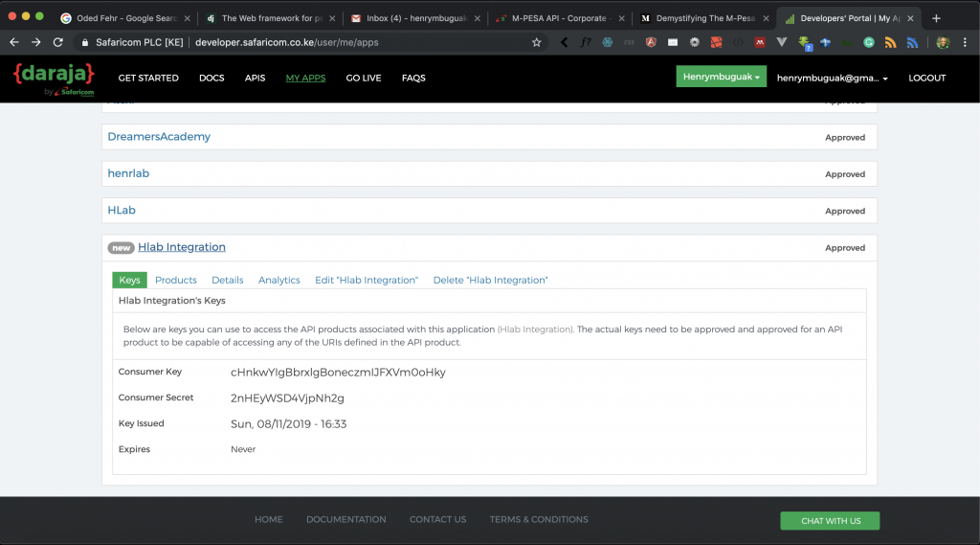Click the Key Issued date Sun, 08/11/2019 - 16:33
980x545 pixels.
(288, 423)
